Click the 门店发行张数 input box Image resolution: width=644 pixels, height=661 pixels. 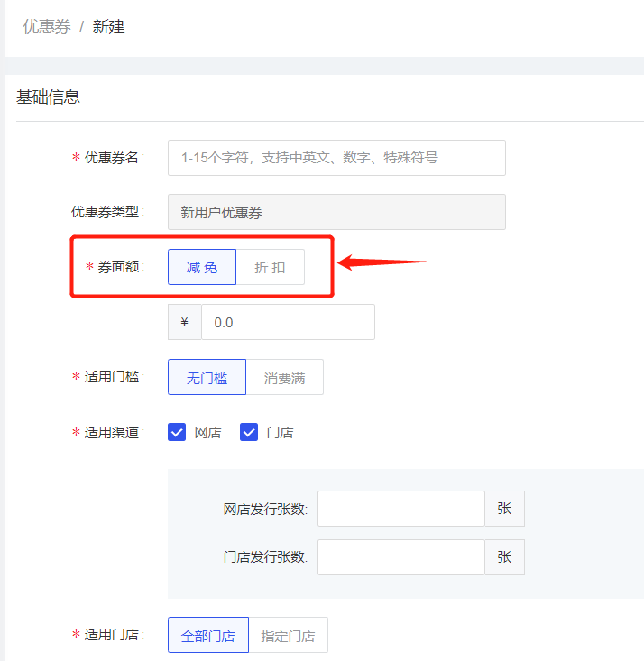[401, 557]
